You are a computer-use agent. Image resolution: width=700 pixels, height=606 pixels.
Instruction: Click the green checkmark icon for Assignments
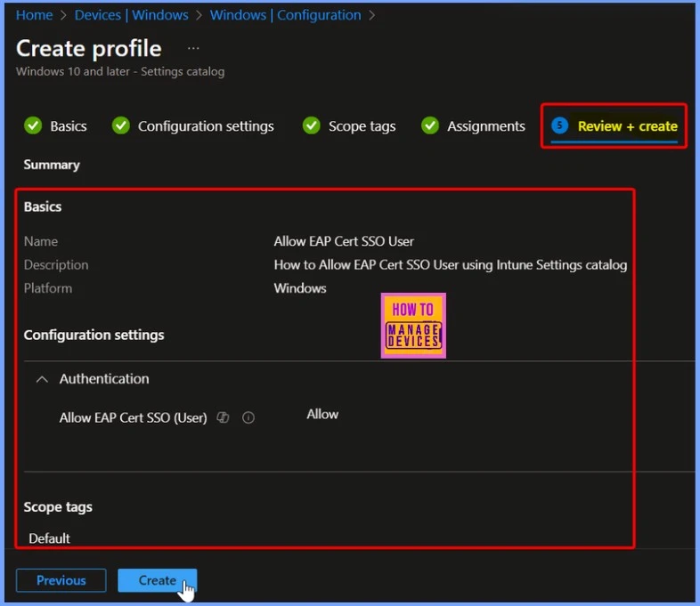430,125
